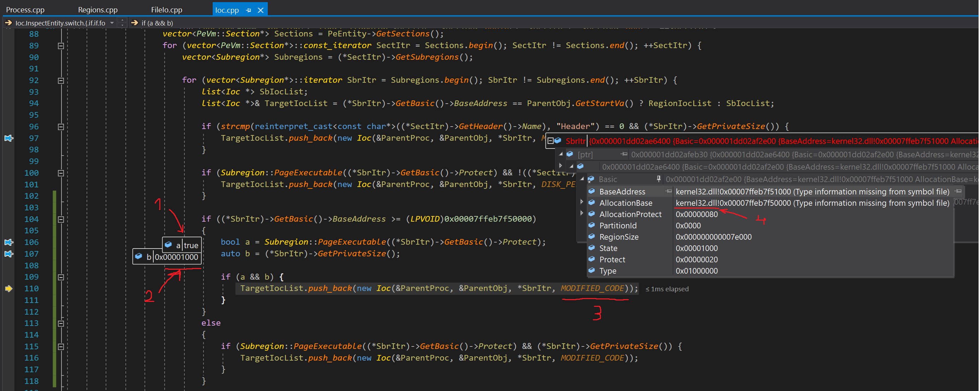Image resolution: width=980 pixels, height=391 pixels.
Task: Switch to the Regions.cpp tab
Action: click(x=98, y=10)
